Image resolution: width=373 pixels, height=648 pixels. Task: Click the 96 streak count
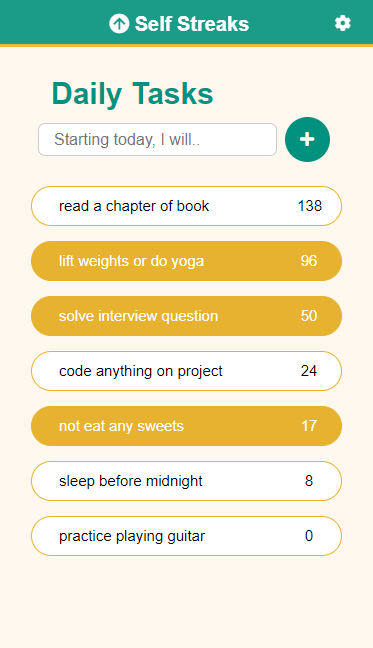click(x=309, y=261)
